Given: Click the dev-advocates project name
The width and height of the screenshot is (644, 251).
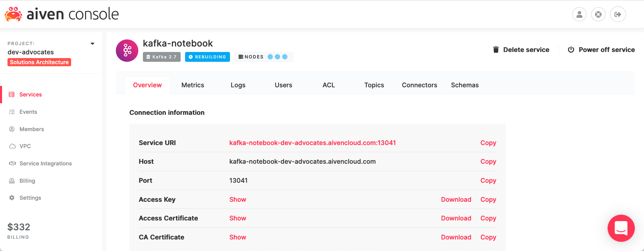Looking at the screenshot, I should pos(31,52).
